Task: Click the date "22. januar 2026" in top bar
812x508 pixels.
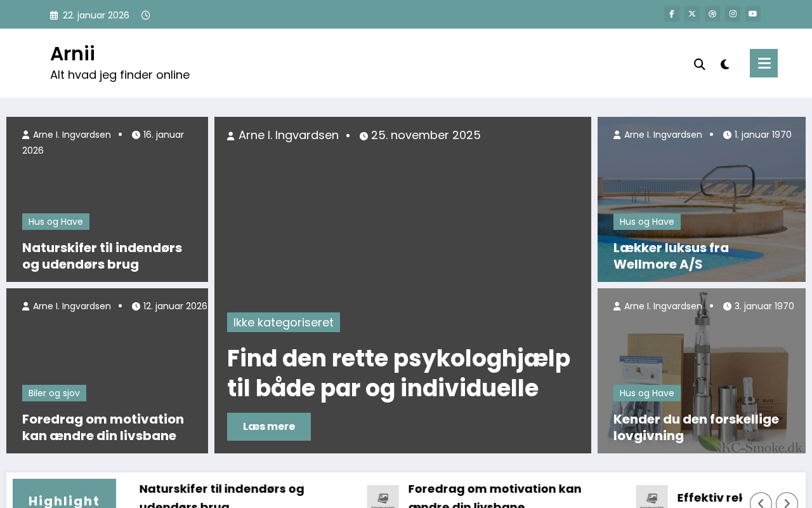Action: tap(96, 15)
